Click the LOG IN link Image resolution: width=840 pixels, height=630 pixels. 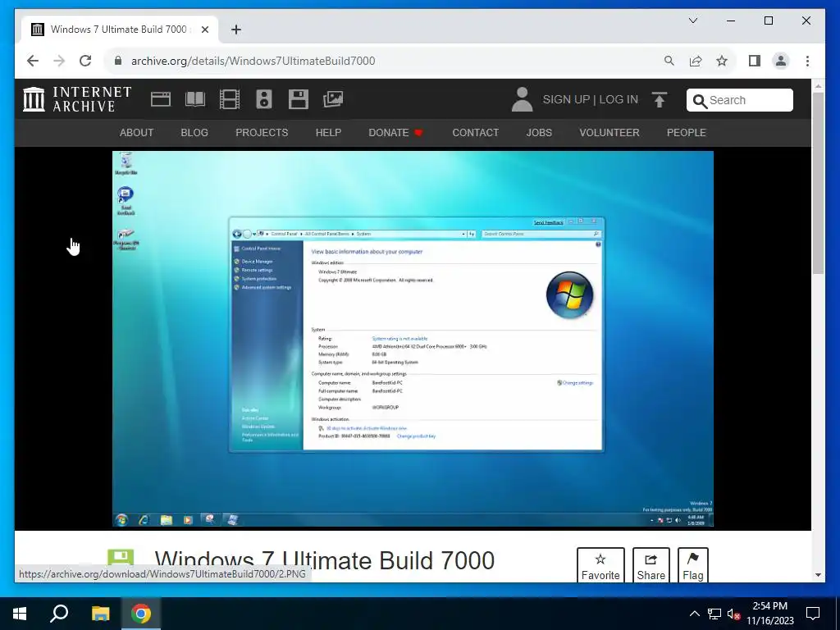[619, 99]
